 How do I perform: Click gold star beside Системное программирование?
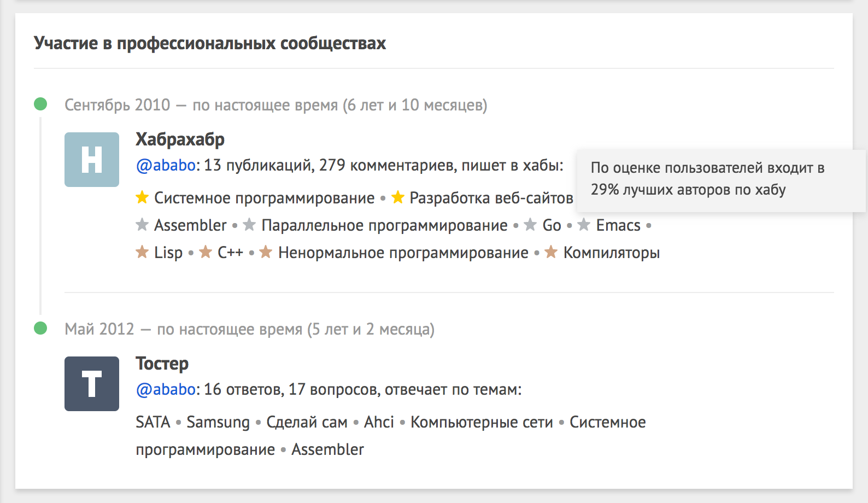click(x=142, y=197)
